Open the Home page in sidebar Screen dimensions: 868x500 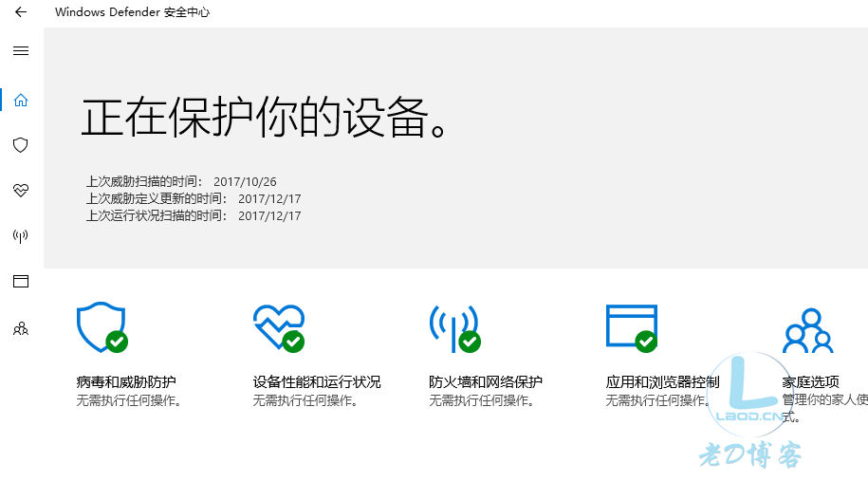pyautogui.click(x=21, y=101)
